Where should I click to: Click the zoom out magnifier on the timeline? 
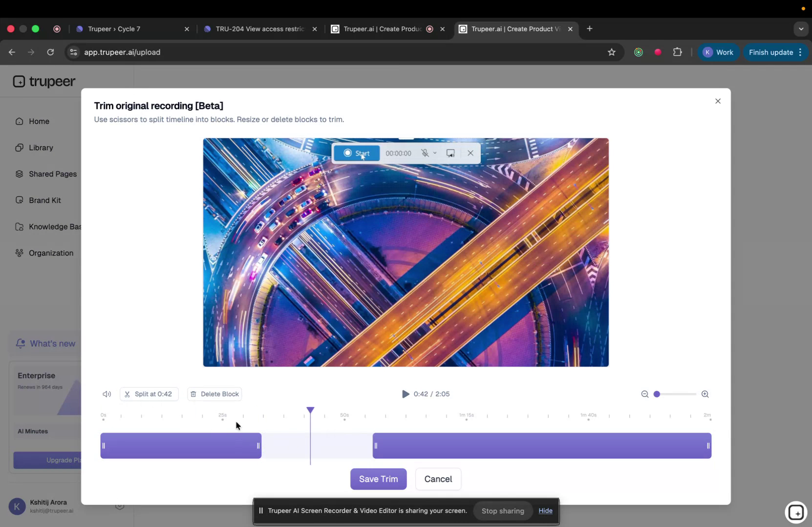click(645, 394)
